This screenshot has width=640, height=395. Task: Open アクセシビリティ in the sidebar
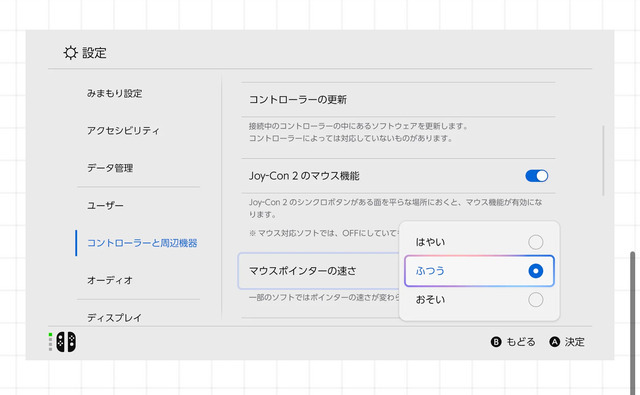click(x=123, y=131)
